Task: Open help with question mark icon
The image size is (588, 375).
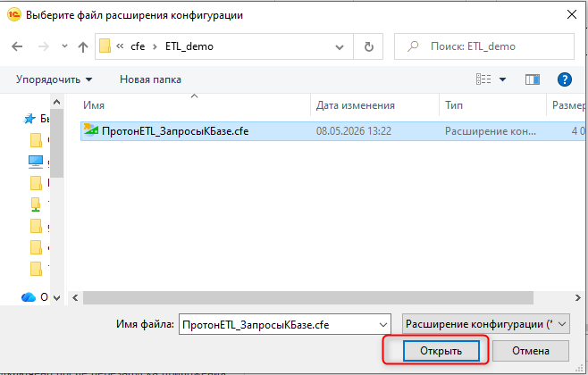Action: tap(565, 79)
